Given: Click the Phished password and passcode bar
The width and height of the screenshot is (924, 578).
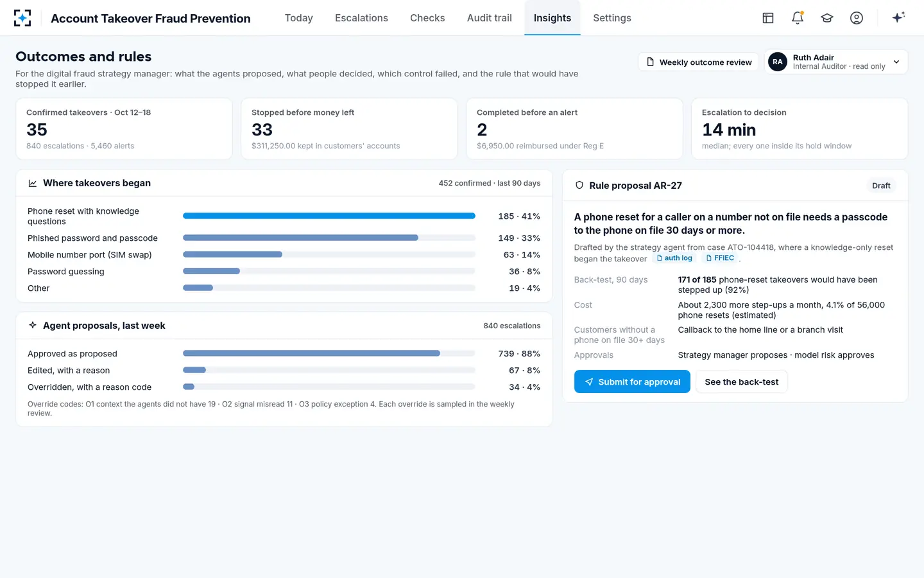Looking at the screenshot, I should tap(329, 238).
